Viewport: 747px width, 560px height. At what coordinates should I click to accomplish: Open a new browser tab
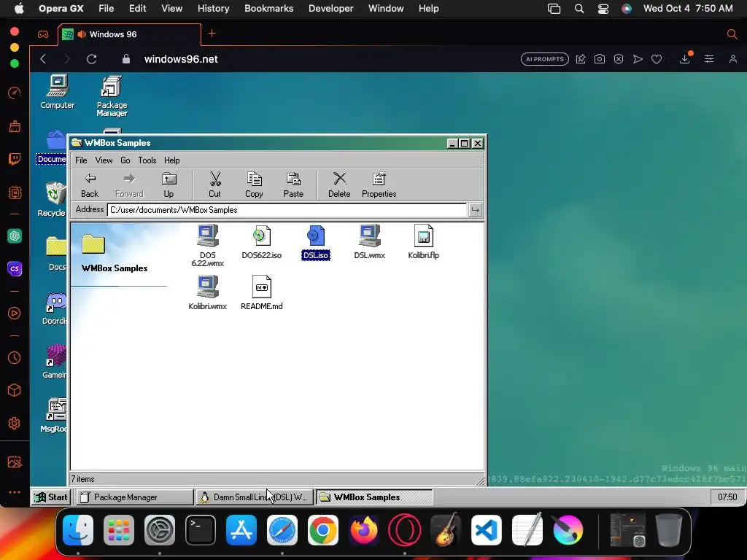pos(212,34)
